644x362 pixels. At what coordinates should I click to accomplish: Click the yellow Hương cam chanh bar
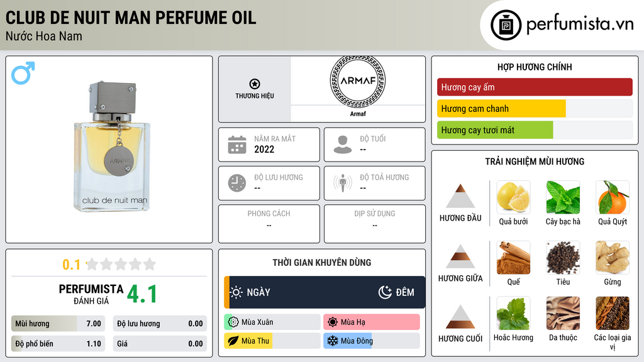[x=501, y=109]
